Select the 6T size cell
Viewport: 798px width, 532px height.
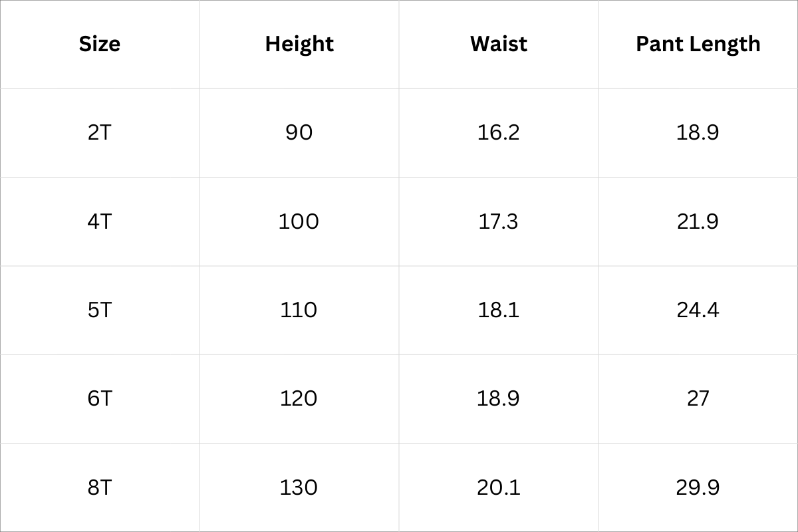100,398
